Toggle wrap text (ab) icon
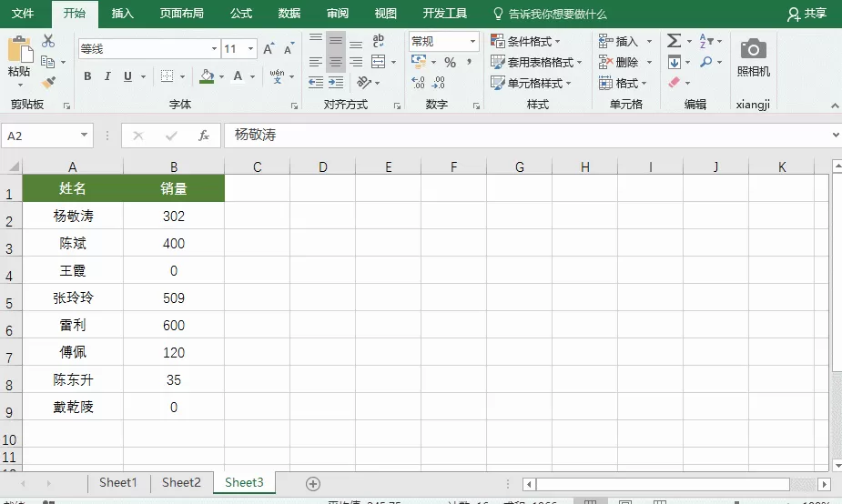Viewport: 842px width, 504px height. point(378,40)
